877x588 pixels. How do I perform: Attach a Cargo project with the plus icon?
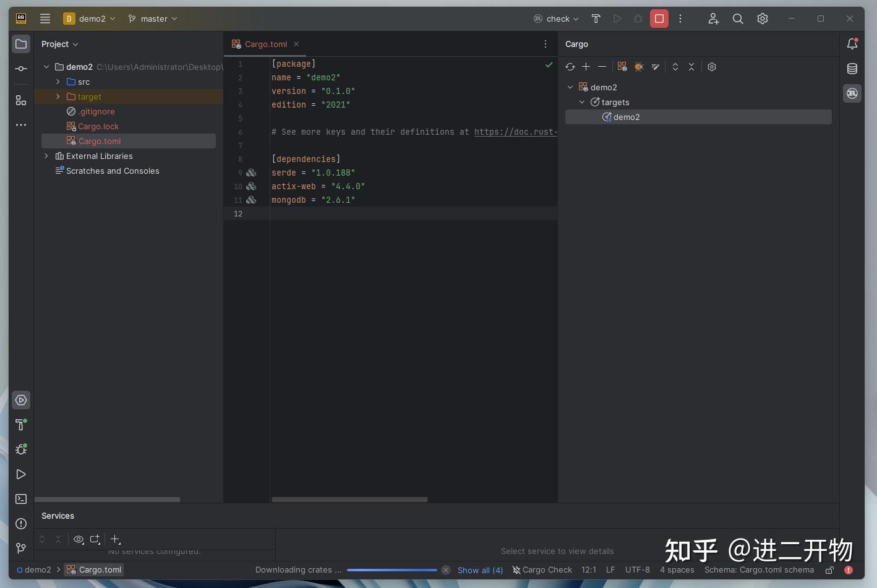[586, 67]
